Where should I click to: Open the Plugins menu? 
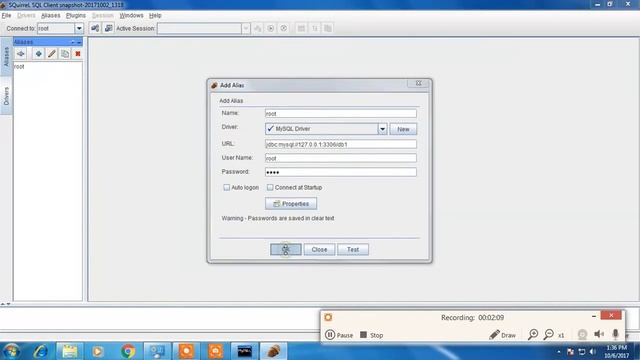click(76, 16)
